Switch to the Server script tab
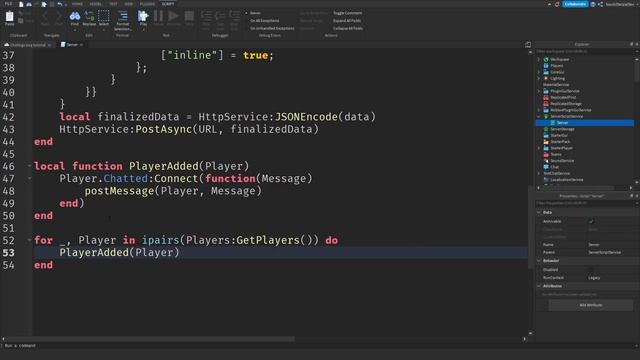 (72, 44)
